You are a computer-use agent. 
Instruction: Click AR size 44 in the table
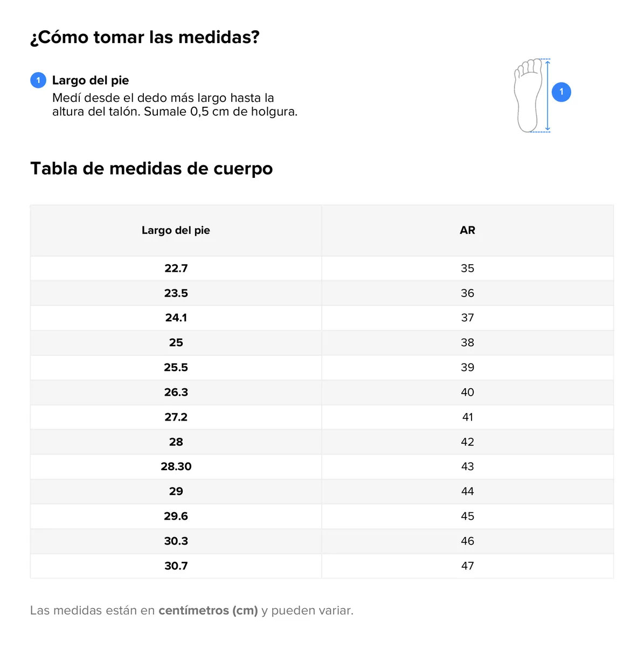point(467,492)
